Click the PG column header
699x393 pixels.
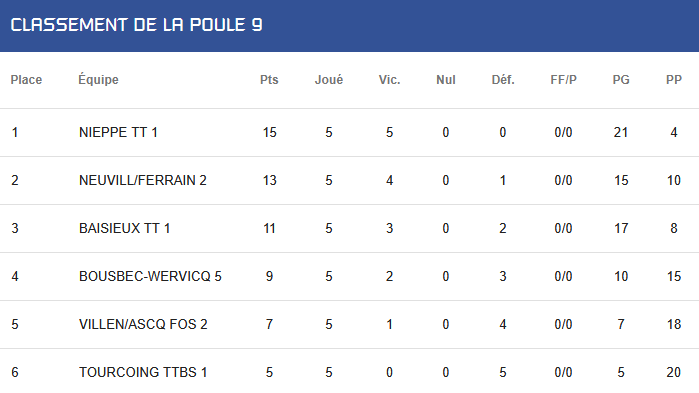(x=621, y=80)
